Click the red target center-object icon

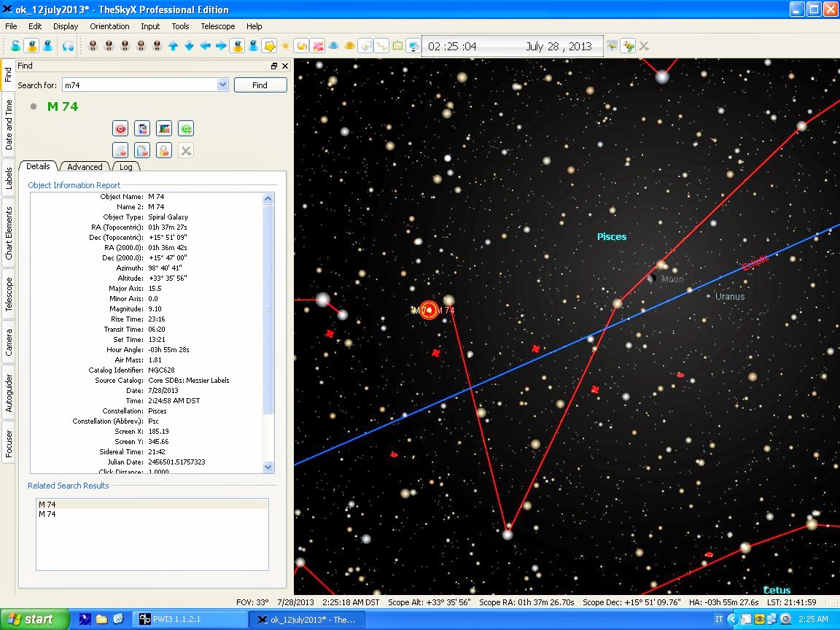pyautogui.click(x=120, y=129)
